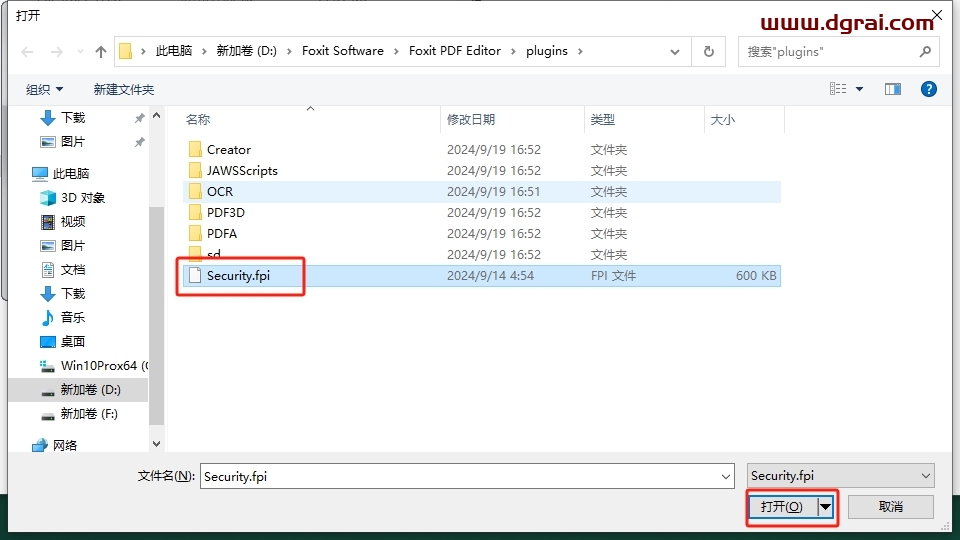Select 新加卷 (D:) in address path
Image resolution: width=960 pixels, height=540 pixels.
pyautogui.click(x=246, y=51)
